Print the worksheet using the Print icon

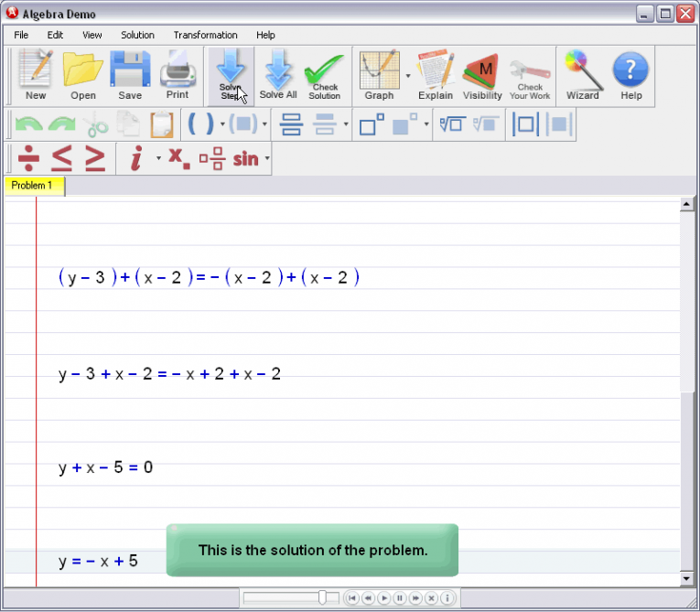click(178, 76)
